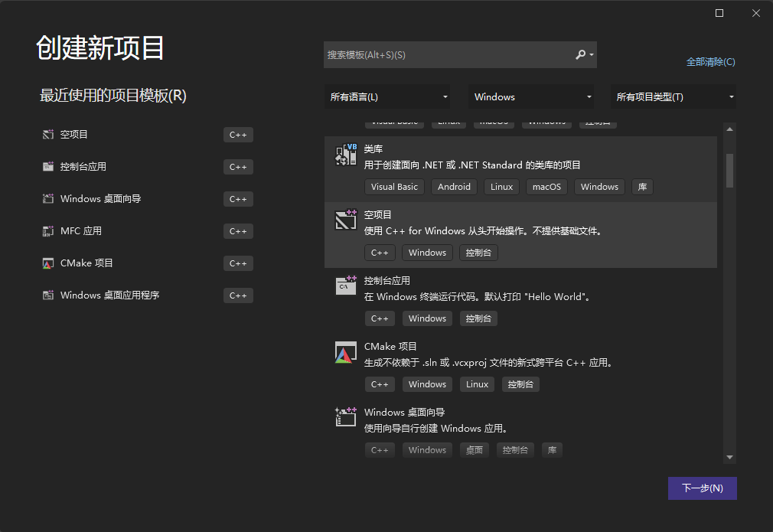Open the 所有项目类型 dropdown
Viewport: 773px width, 532px height.
coord(673,96)
